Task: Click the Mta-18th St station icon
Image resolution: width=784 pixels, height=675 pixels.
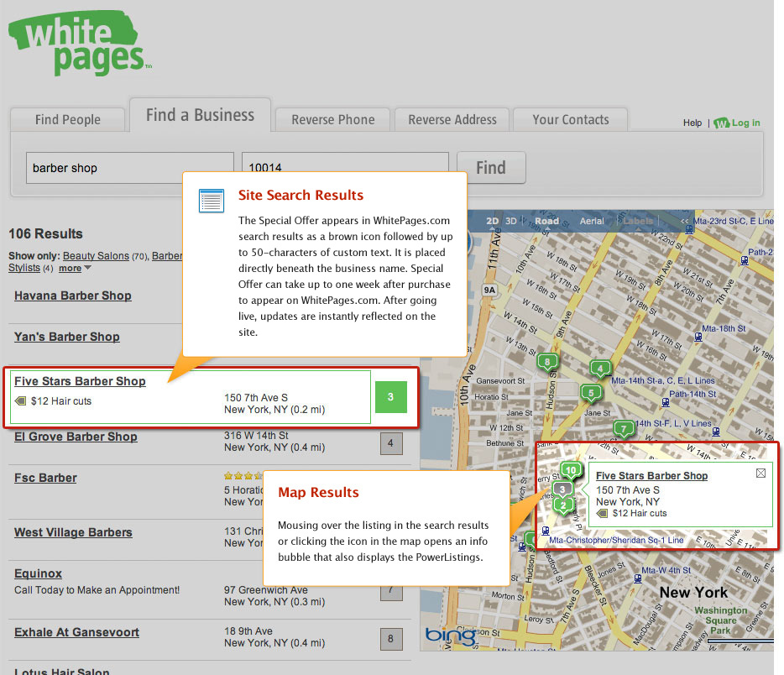Action: click(698, 337)
